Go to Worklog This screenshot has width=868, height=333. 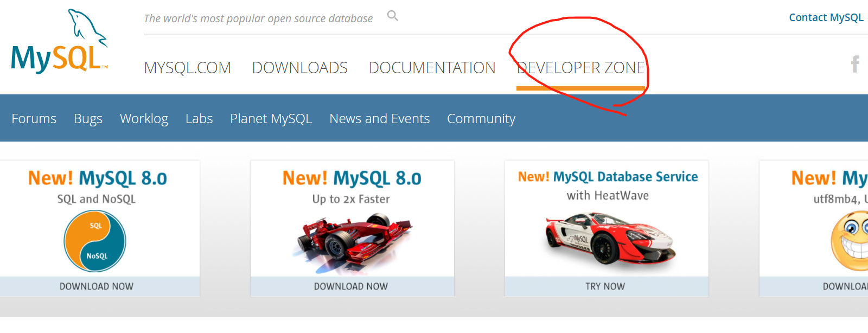click(x=144, y=119)
